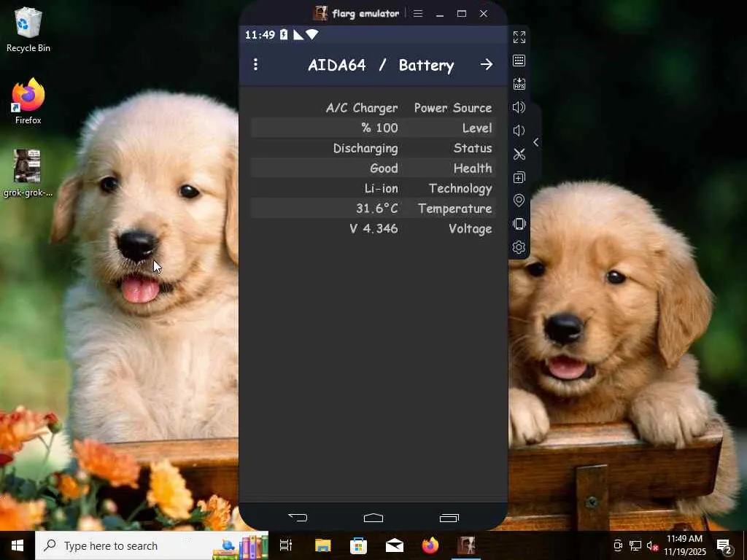Open muted volume icon in system tray
The image size is (747, 560).
click(x=651, y=545)
